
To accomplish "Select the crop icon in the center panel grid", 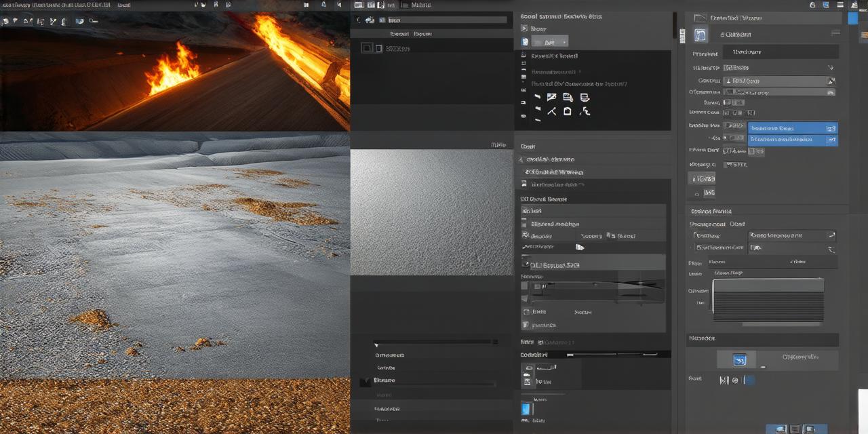I will (567, 111).
